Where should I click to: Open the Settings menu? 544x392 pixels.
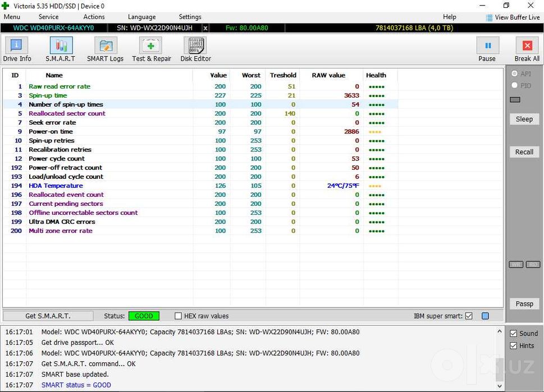coord(190,17)
